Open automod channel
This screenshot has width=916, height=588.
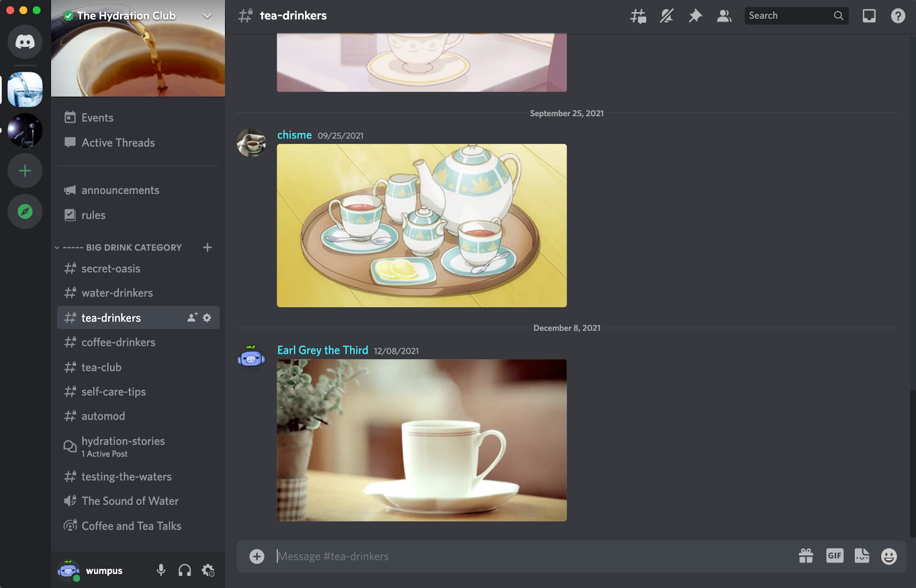[x=138, y=416]
